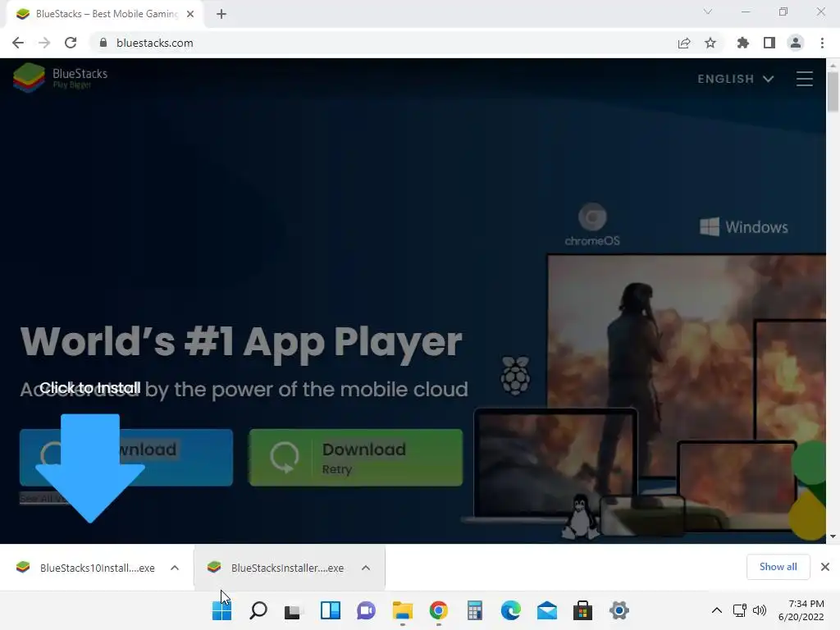Viewport: 840px width, 630px height.
Task: Click the chromeOS platform icon
Action: point(592,225)
